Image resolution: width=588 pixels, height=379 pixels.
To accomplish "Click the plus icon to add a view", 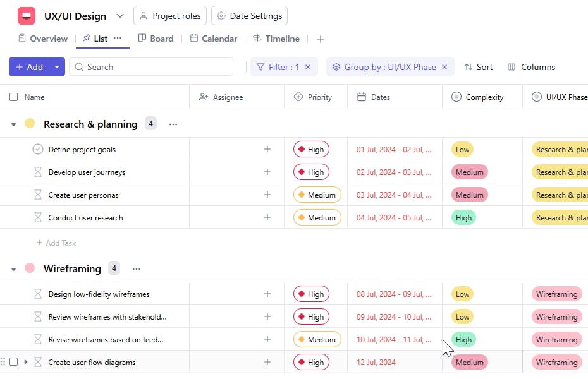I will coord(321,39).
